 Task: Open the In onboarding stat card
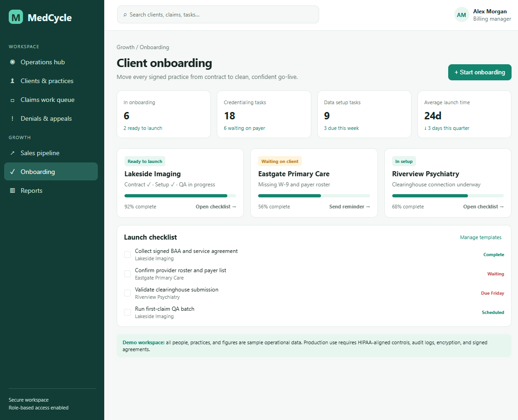pos(164,114)
